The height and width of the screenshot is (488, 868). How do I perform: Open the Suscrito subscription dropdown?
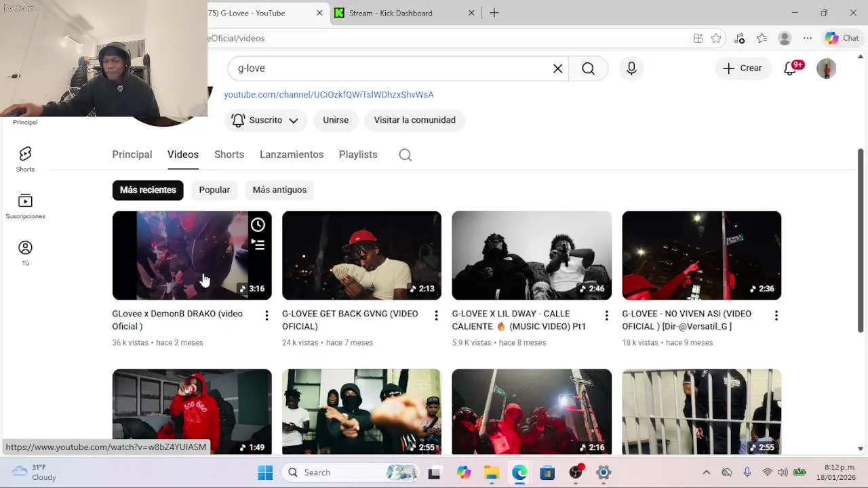tap(265, 120)
